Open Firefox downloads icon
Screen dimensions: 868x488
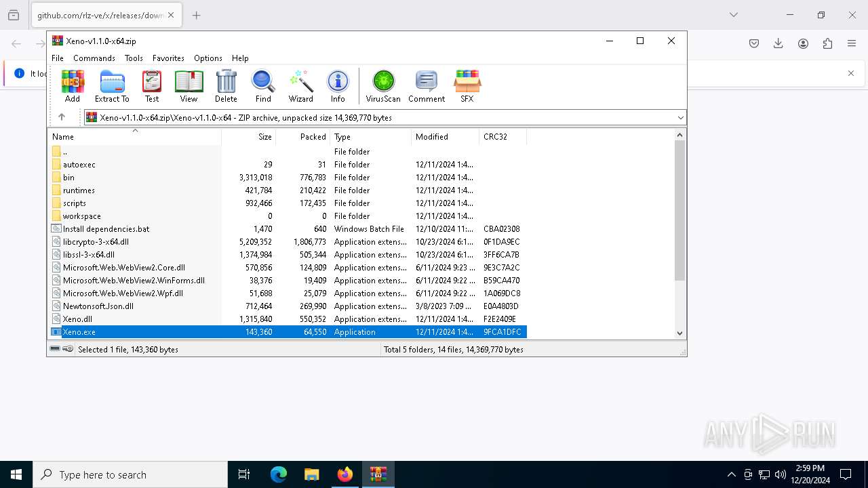coord(778,43)
